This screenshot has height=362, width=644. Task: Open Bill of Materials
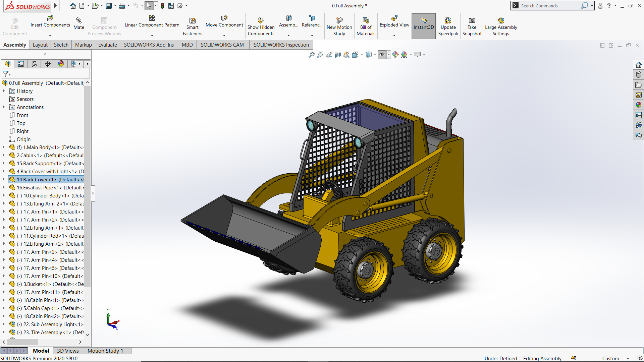[x=366, y=26]
